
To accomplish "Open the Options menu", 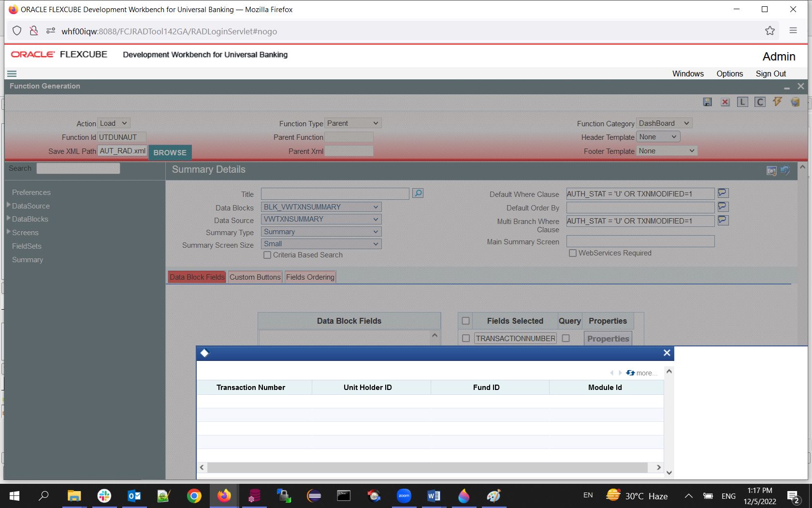I will [x=730, y=74].
